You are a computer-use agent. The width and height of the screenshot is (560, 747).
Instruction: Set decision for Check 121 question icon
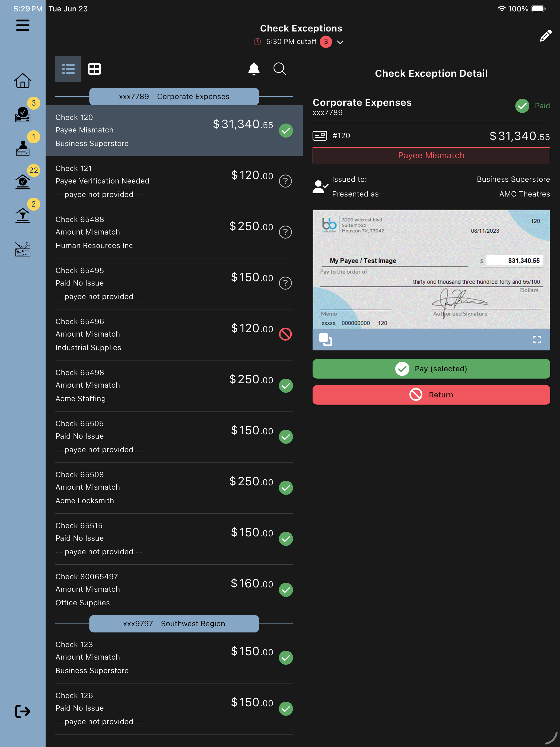pyautogui.click(x=286, y=181)
